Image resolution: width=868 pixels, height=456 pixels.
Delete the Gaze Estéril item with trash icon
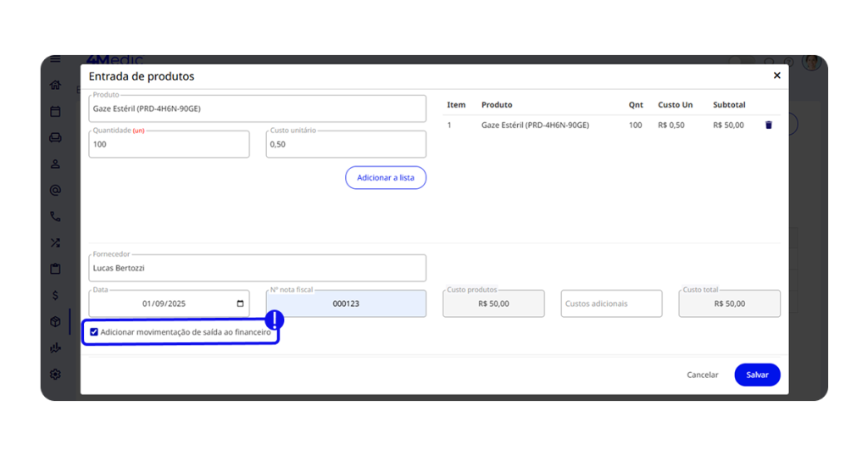coord(769,125)
